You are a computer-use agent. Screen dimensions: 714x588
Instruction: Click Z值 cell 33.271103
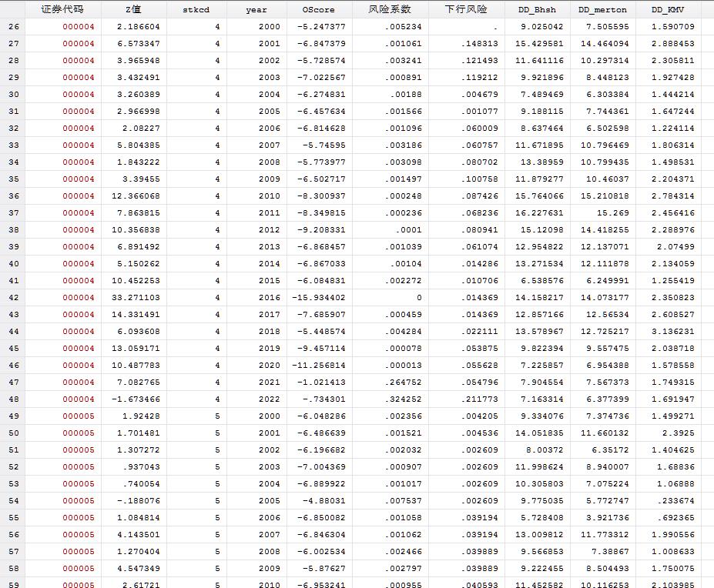(136, 298)
